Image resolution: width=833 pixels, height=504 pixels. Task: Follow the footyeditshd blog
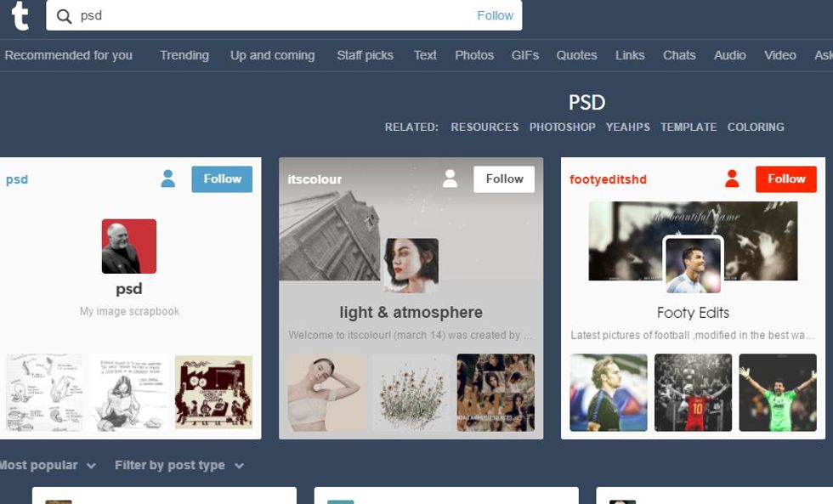[x=786, y=179]
